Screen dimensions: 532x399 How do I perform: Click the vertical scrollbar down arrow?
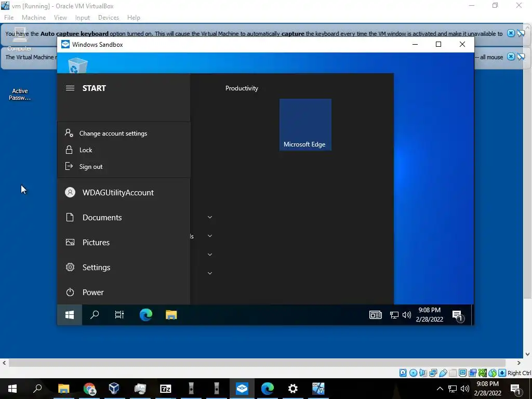coord(528,354)
